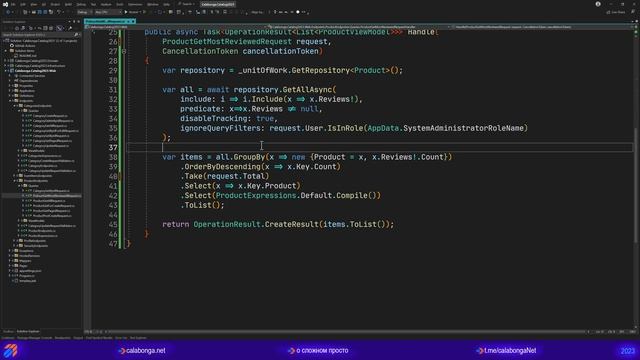Screen dimensions: 640x360
Task: Open the Breakpoints tab
Action: 63,338
